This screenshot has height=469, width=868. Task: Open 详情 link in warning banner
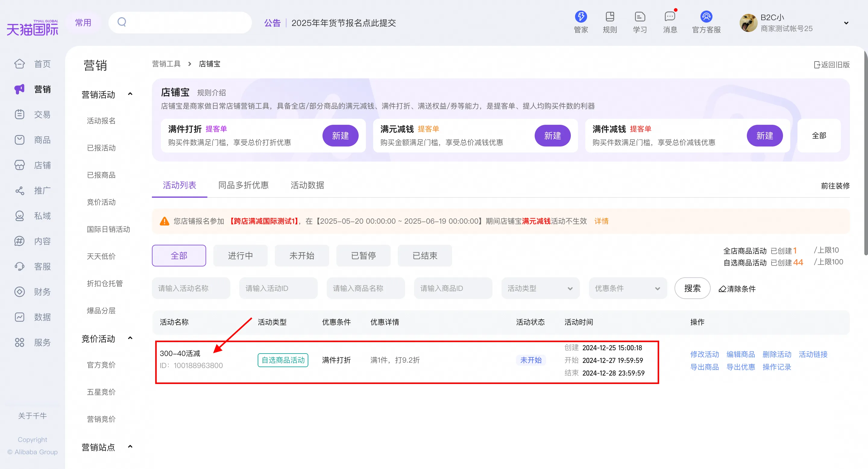(x=601, y=221)
